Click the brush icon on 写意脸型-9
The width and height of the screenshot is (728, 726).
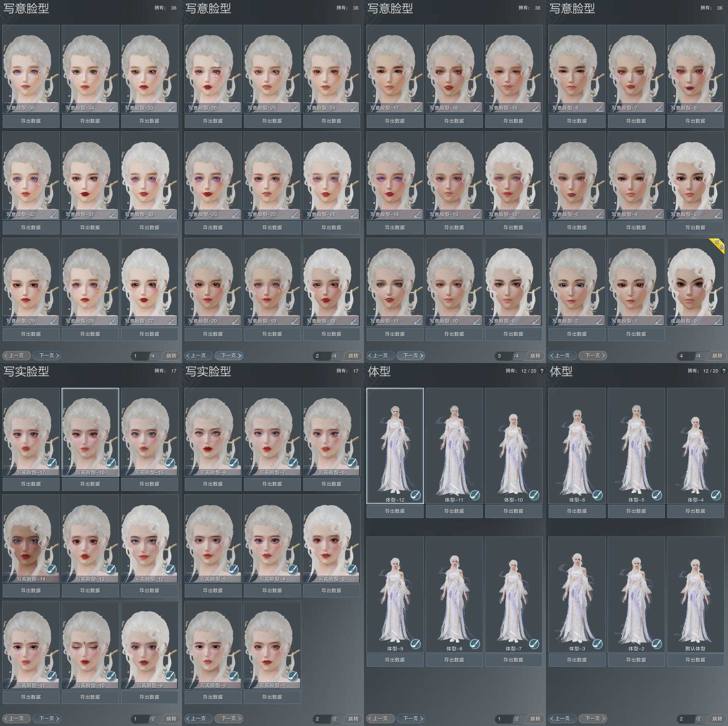pos(536,320)
